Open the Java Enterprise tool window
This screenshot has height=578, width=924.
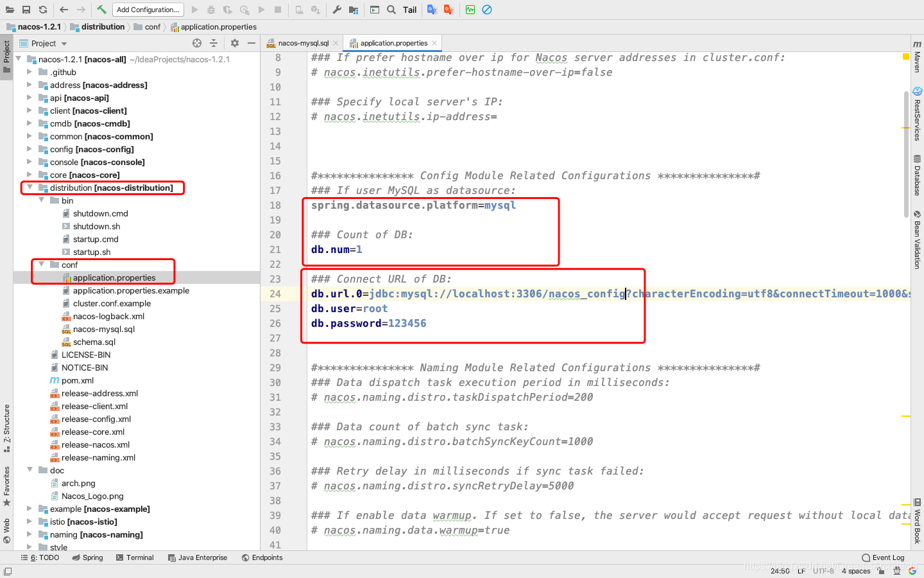pyautogui.click(x=198, y=557)
